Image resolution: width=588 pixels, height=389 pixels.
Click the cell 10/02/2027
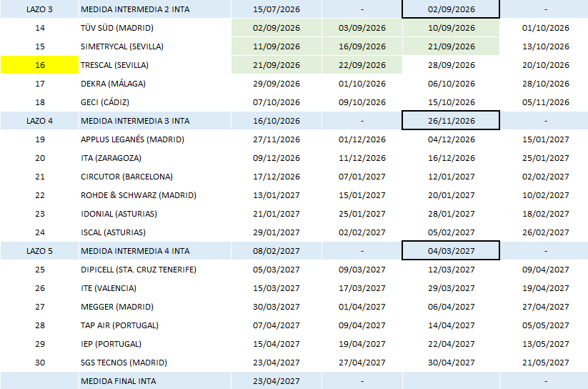click(545, 195)
